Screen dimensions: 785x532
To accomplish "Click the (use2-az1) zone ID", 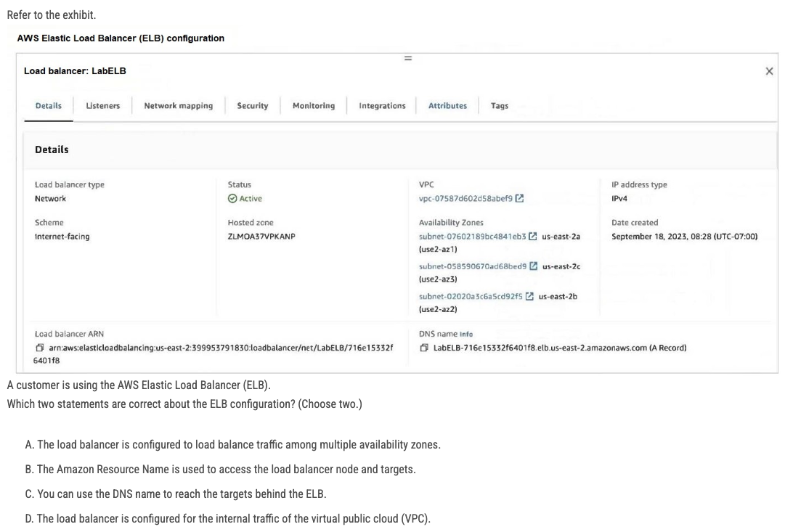I will pos(438,249).
